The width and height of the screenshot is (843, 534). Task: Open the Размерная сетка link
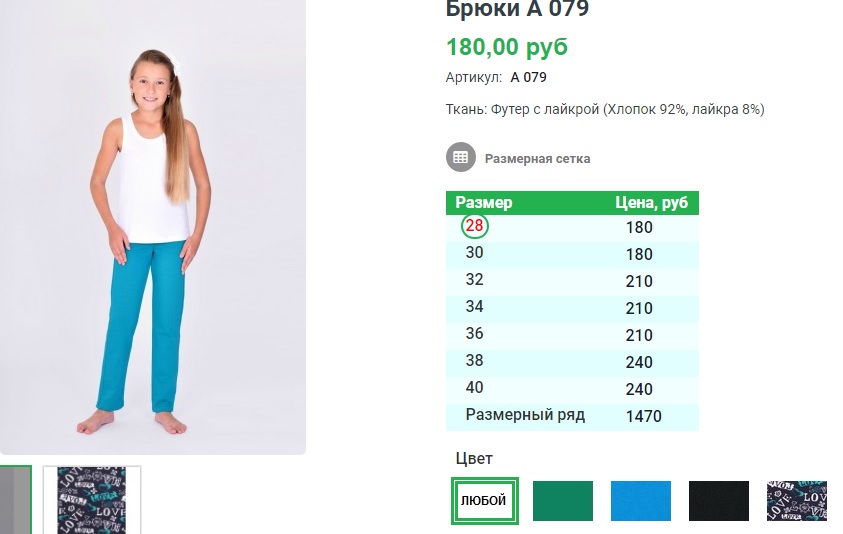537,158
